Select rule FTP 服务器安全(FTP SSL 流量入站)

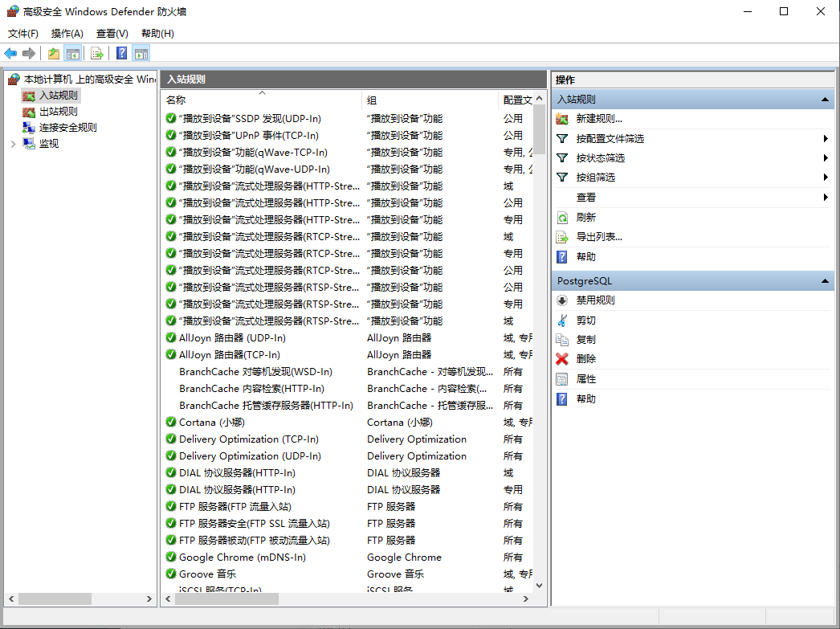tap(255, 524)
